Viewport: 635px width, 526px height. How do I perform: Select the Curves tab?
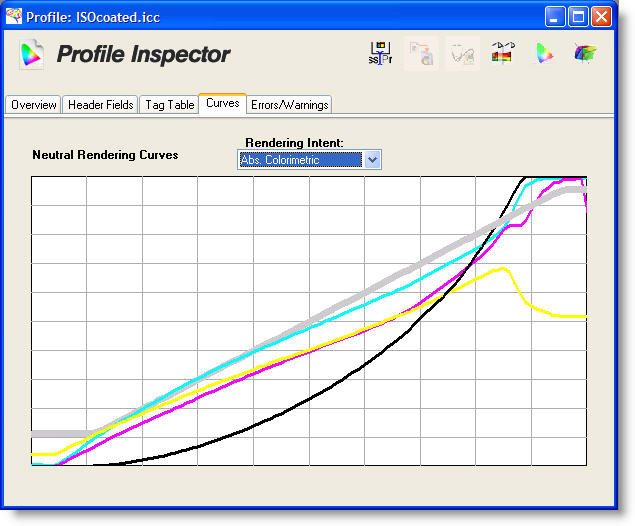222,104
